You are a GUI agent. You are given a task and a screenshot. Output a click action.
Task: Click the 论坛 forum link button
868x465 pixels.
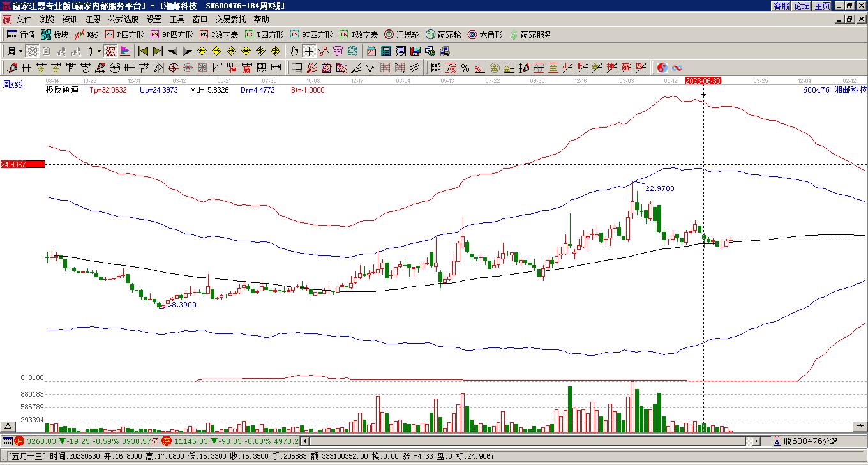pos(802,6)
